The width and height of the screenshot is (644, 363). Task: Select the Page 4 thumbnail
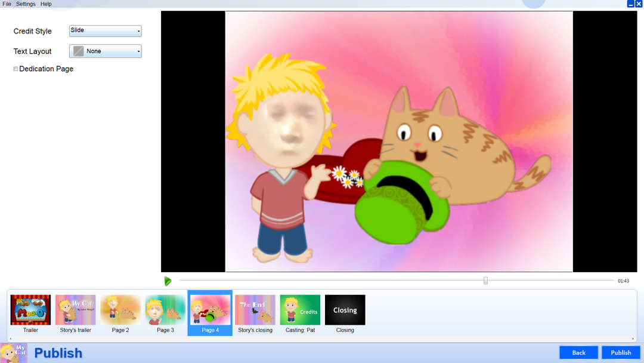pyautogui.click(x=210, y=310)
